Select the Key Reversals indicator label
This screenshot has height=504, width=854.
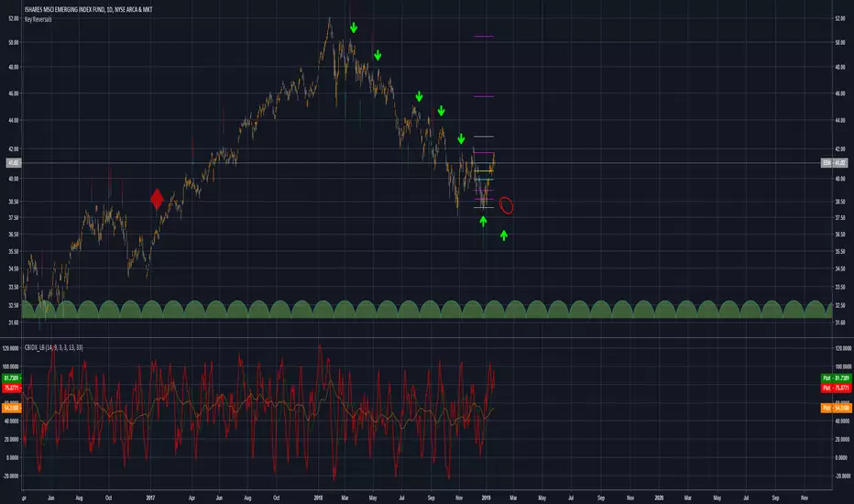point(38,19)
